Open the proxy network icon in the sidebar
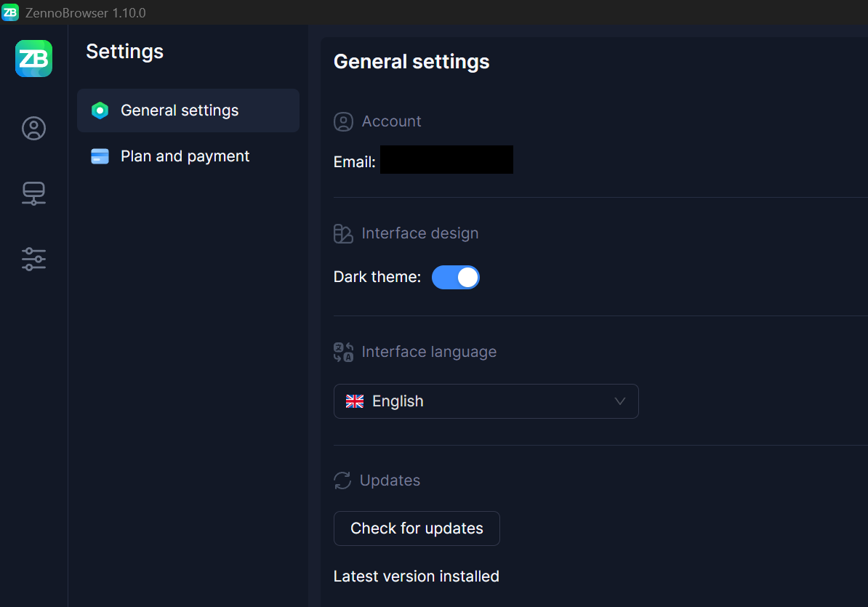The width and height of the screenshot is (868, 607). (x=33, y=193)
